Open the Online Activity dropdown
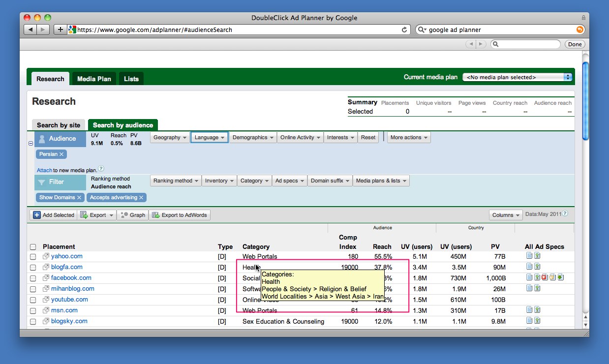The width and height of the screenshot is (609, 364). point(300,138)
